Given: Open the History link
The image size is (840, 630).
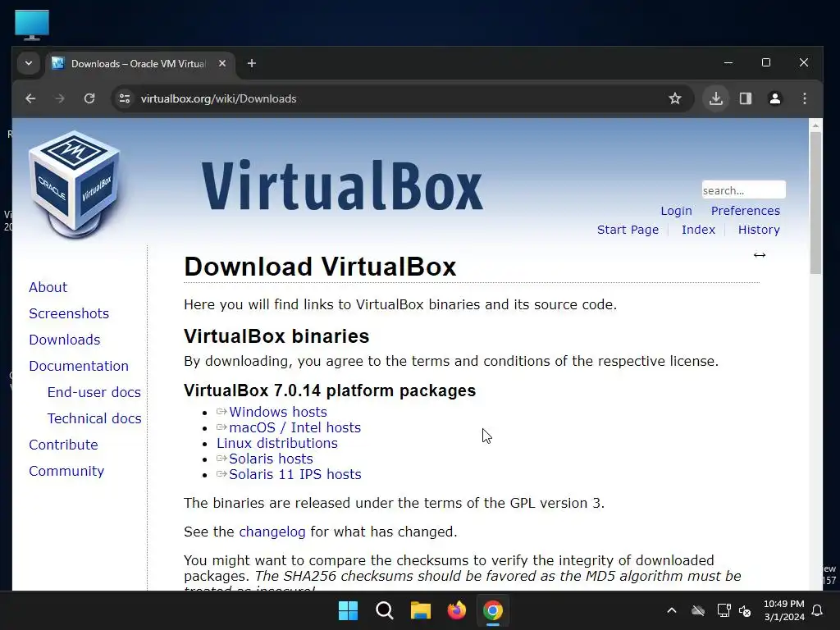Looking at the screenshot, I should point(759,230).
